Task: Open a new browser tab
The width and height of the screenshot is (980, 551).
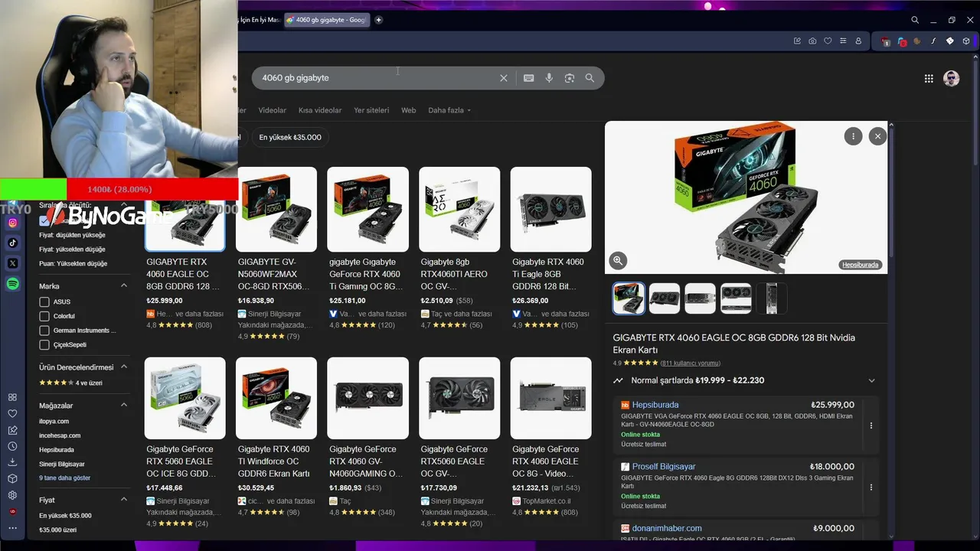Action: point(378,20)
